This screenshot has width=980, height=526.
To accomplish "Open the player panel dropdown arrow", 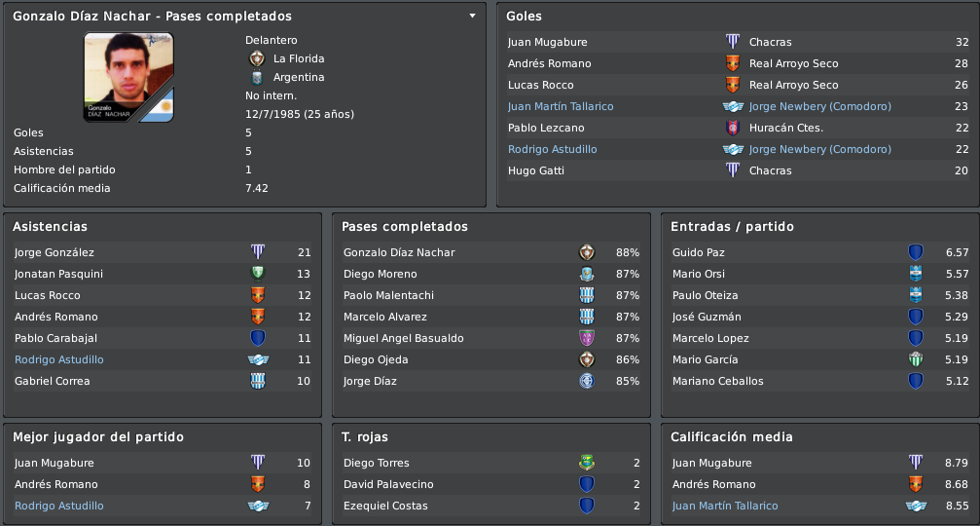I will point(473,16).
